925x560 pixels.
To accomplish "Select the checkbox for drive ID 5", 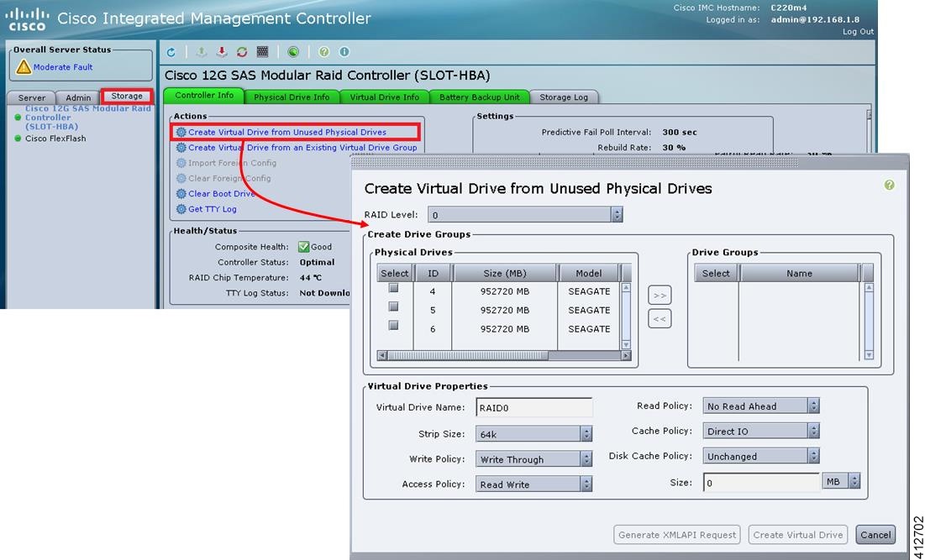I will [x=393, y=306].
